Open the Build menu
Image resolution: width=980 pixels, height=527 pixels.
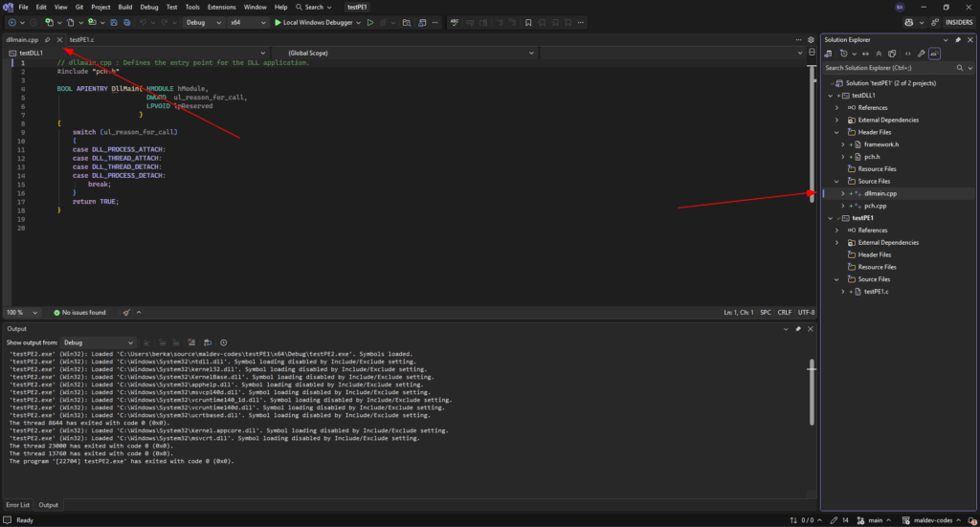[x=124, y=7]
